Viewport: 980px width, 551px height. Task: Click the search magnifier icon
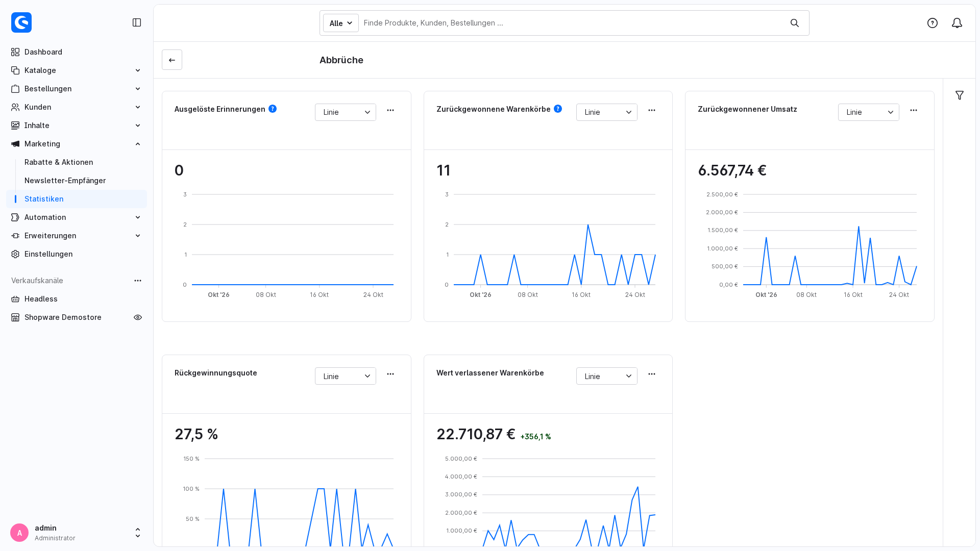click(795, 23)
